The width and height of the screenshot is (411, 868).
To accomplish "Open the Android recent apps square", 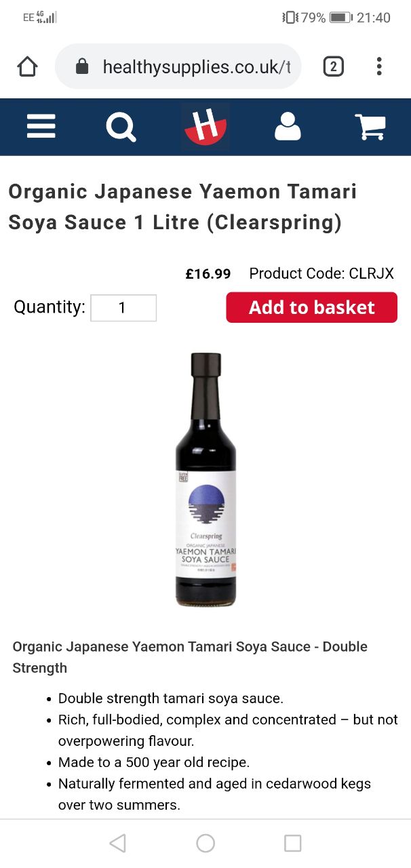I will coord(292,843).
